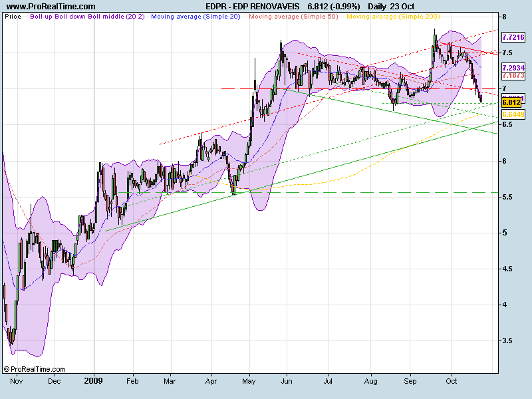Click the 4.5 price axis label
The height and width of the screenshot is (399, 532).
(507, 269)
